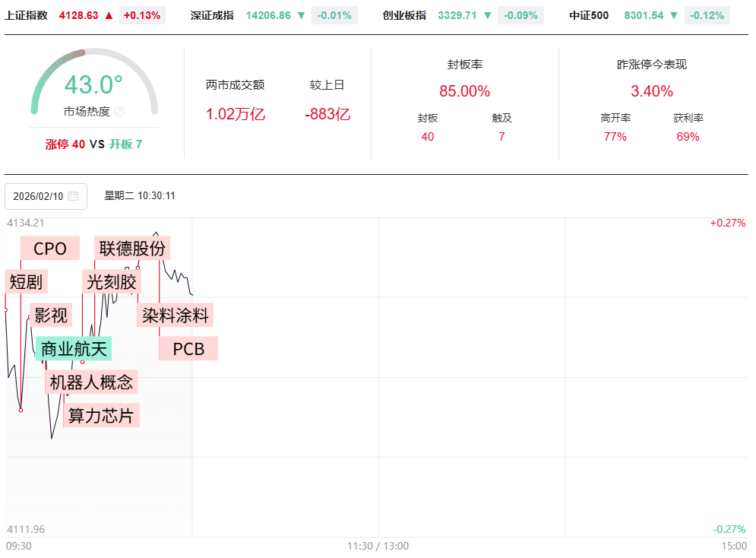
Task: Click the 上证指数 +0.13% change badge
Action: [x=142, y=15]
